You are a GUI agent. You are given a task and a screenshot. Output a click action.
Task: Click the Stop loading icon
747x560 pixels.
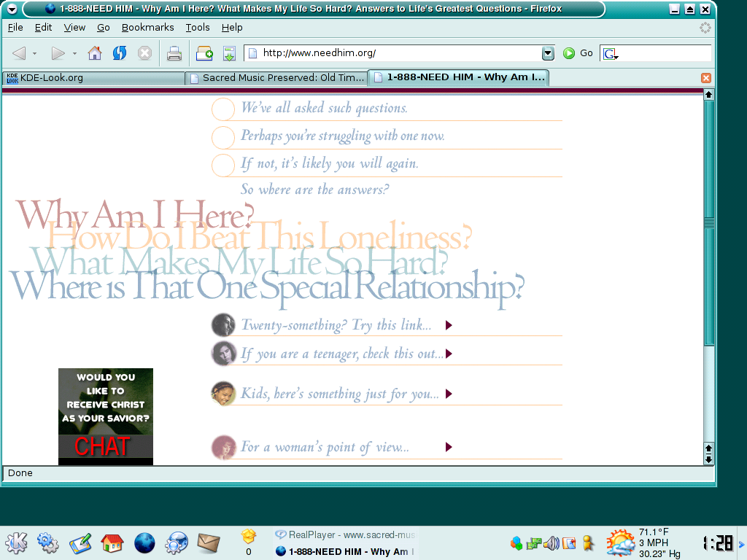(x=145, y=52)
